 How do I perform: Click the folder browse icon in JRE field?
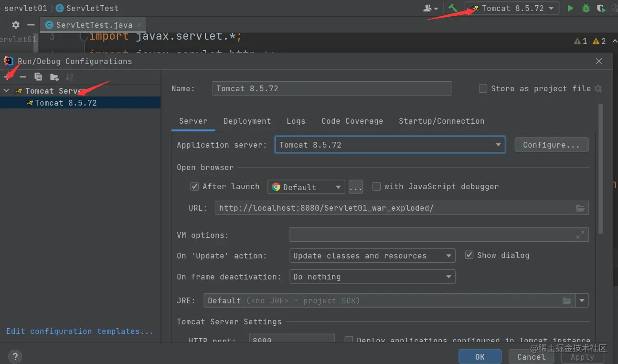click(x=567, y=300)
